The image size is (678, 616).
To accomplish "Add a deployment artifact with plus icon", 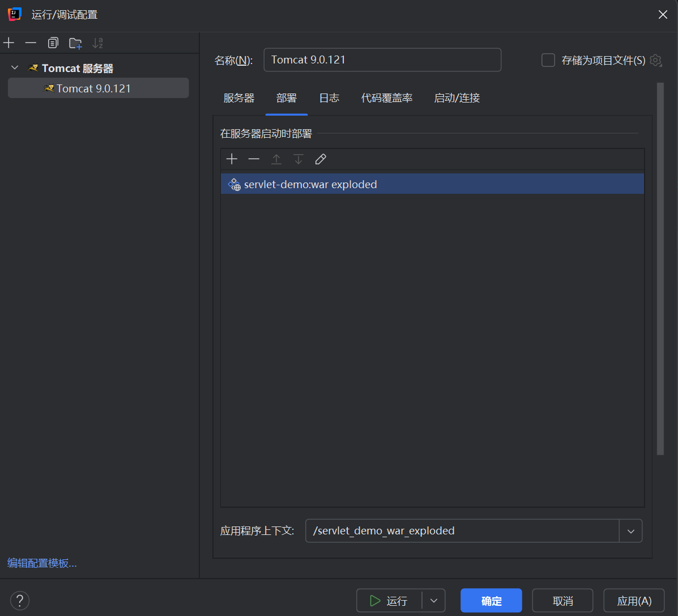I will click(232, 159).
